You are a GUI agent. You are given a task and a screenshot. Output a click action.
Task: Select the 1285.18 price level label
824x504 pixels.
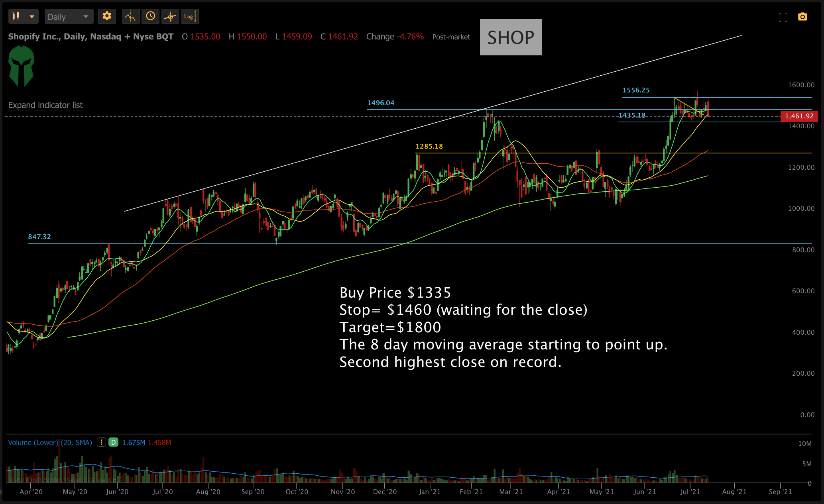pyautogui.click(x=429, y=146)
